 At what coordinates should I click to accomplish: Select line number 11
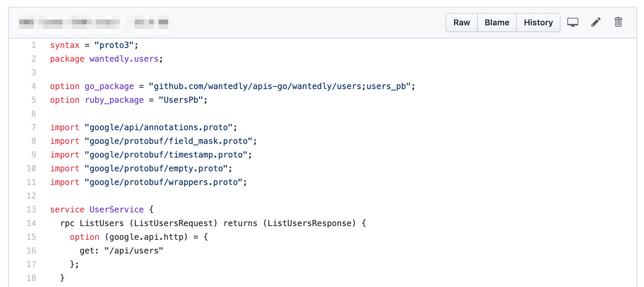click(31, 182)
